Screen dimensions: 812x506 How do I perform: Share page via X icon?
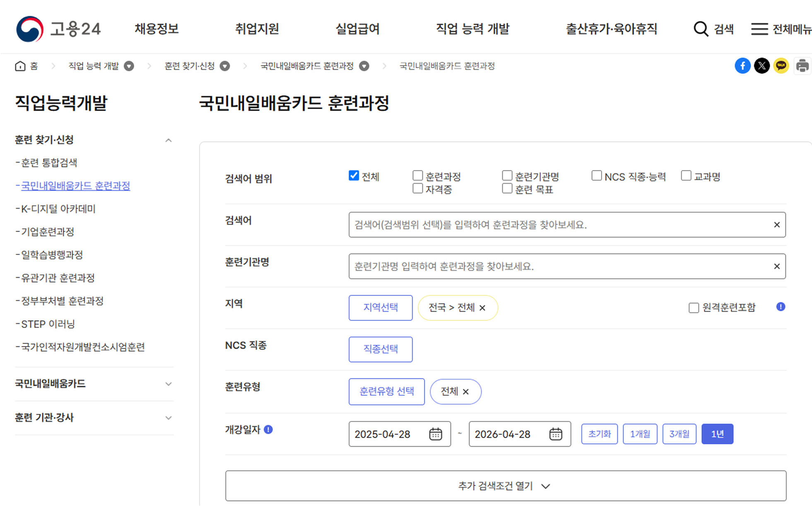(762, 66)
